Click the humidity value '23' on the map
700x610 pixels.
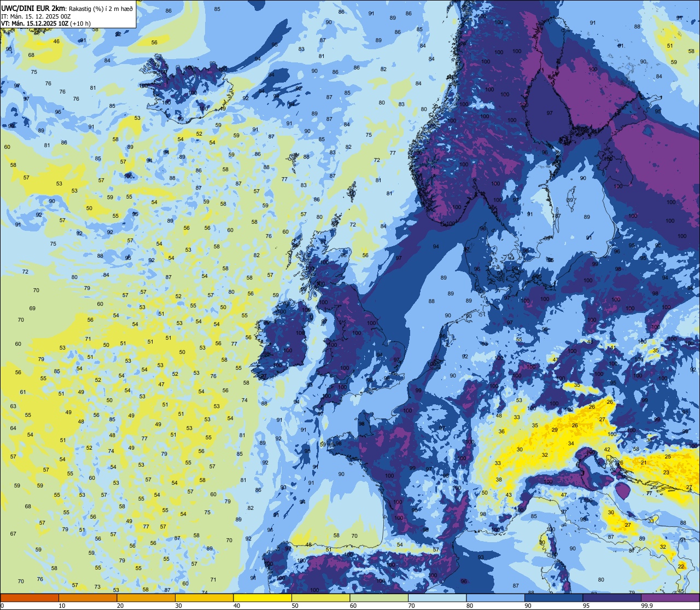666,472
